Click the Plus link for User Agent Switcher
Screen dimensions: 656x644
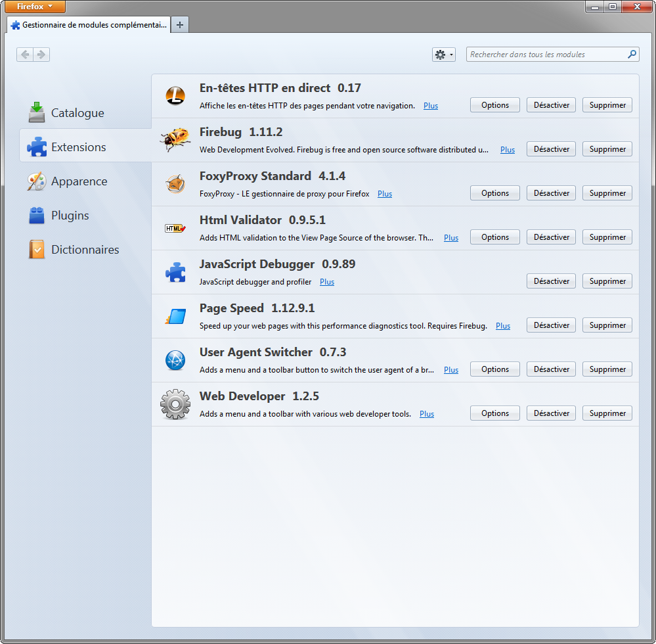click(x=451, y=369)
